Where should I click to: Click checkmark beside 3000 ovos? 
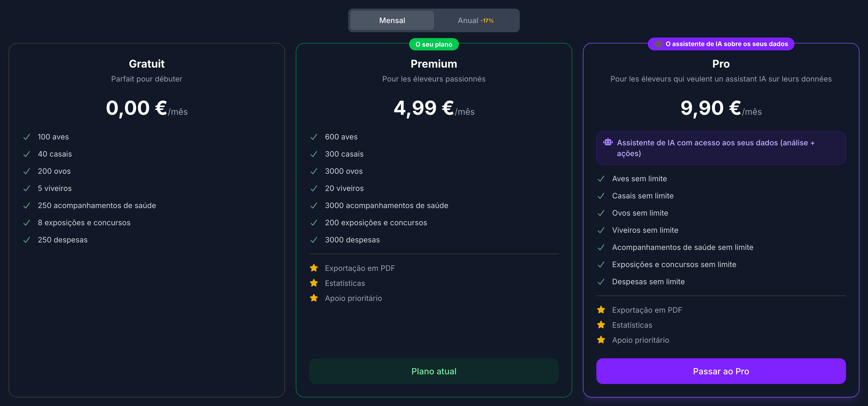tap(314, 171)
